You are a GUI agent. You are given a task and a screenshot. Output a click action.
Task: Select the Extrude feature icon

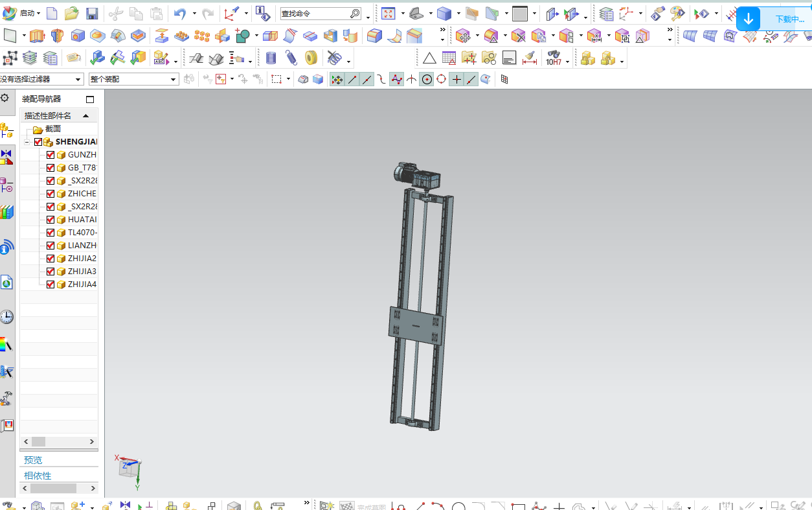(37, 36)
